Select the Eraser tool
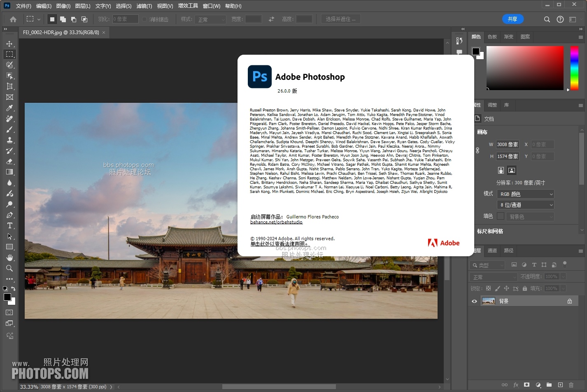587x392 pixels. point(9,161)
